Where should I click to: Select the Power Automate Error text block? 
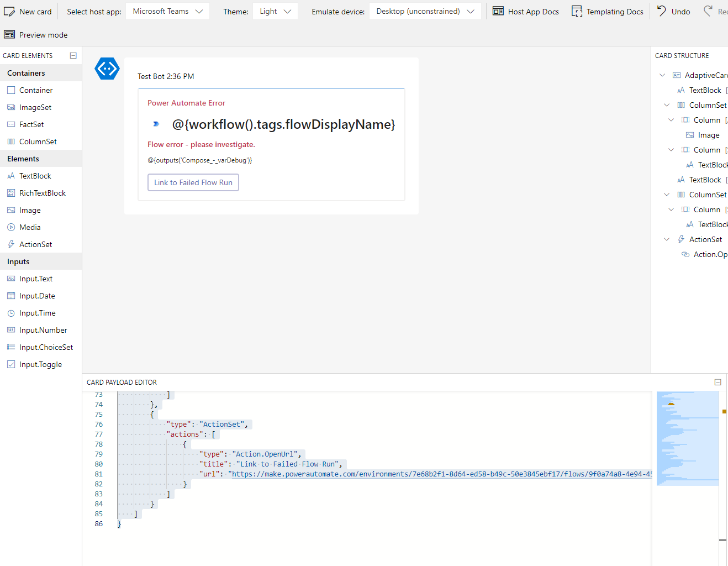(186, 103)
